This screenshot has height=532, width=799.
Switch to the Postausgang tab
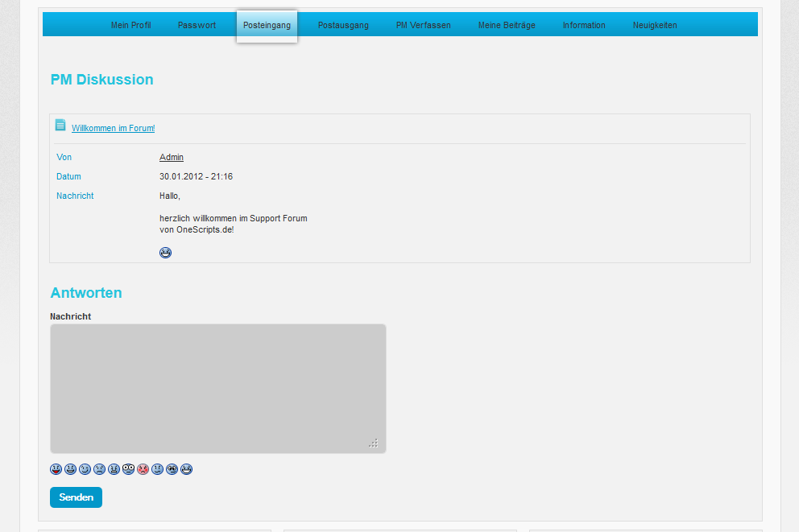[x=343, y=25]
